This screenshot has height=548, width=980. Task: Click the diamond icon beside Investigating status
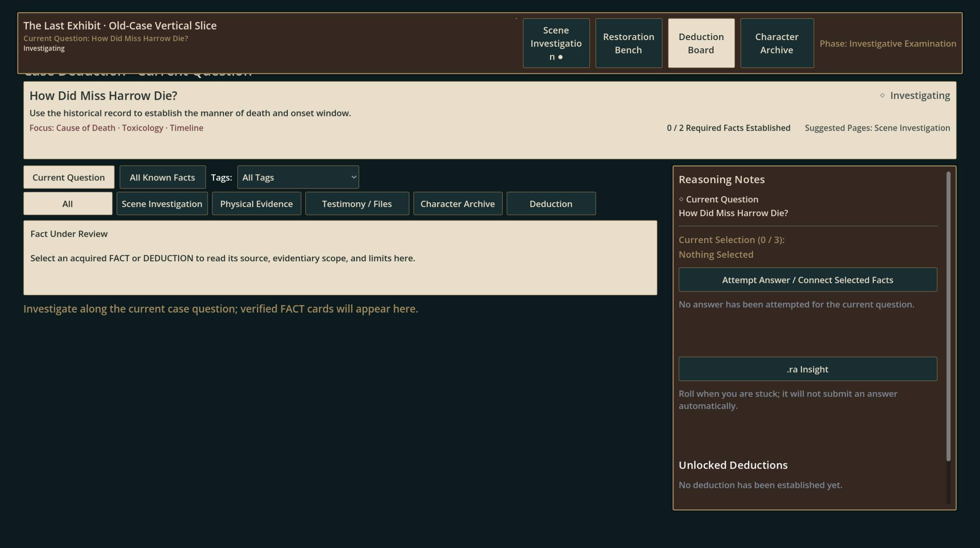[882, 95]
